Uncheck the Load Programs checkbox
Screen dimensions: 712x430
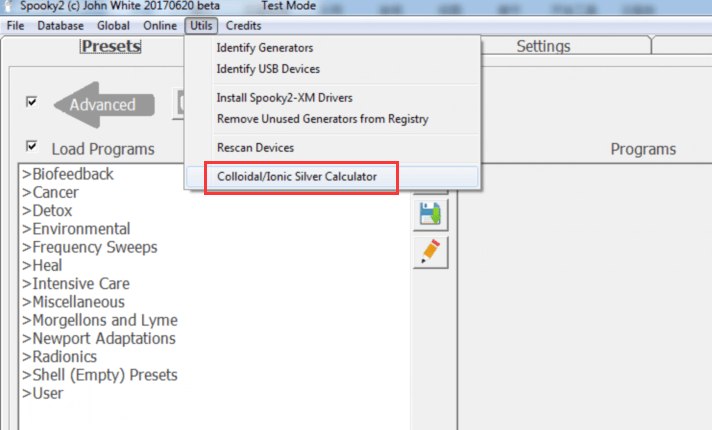(x=32, y=146)
